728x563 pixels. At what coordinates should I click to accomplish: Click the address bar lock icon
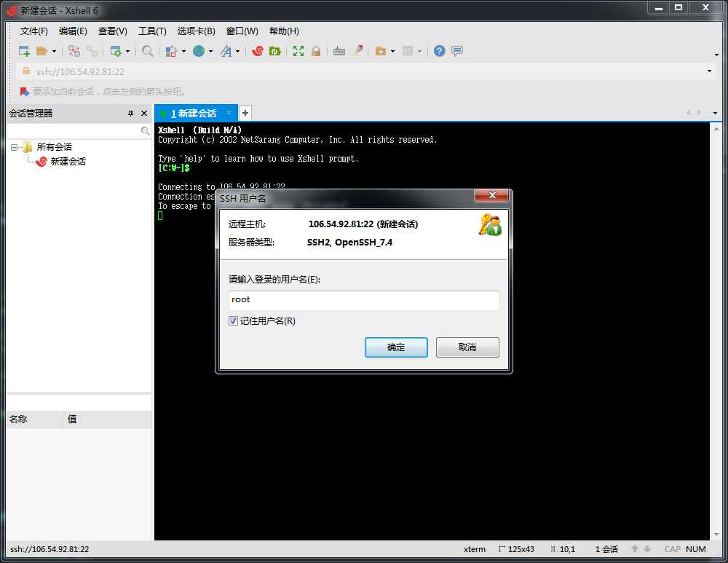[x=26, y=71]
